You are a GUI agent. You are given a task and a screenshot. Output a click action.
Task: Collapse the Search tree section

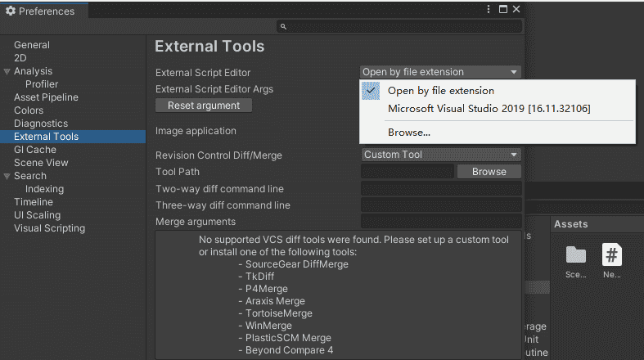point(7,176)
